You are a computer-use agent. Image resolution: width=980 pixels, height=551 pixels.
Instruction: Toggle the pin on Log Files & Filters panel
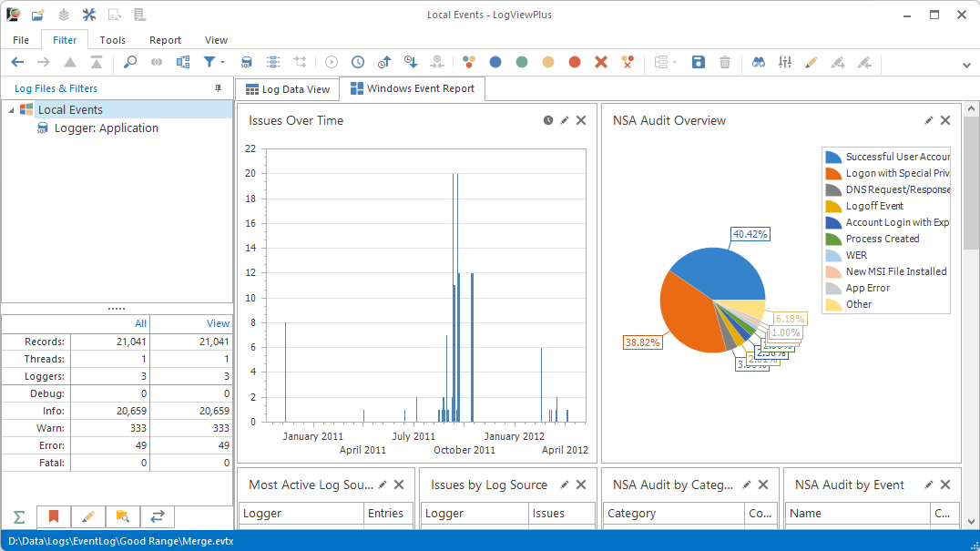click(x=218, y=88)
